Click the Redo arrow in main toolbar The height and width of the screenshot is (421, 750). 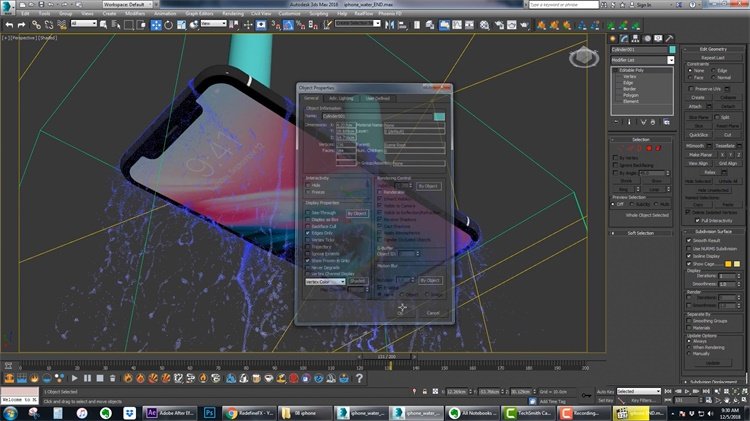(x=21, y=25)
